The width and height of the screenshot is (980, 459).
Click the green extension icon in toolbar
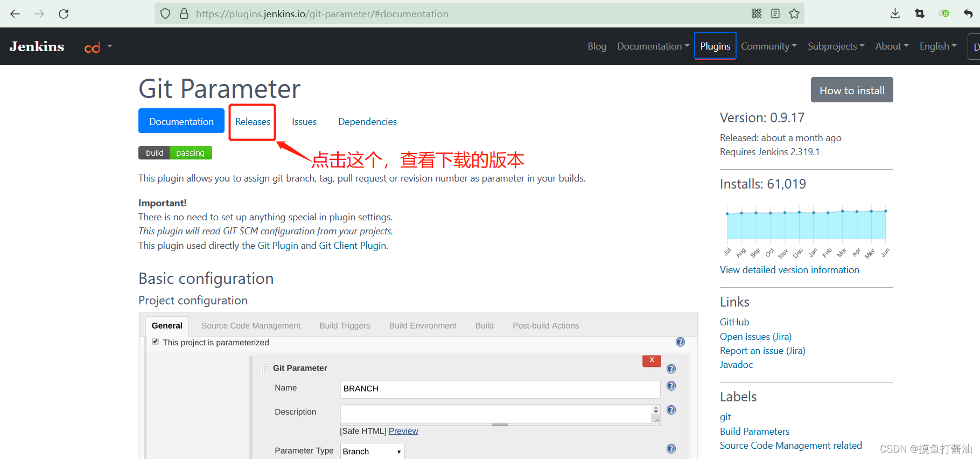[944, 13]
